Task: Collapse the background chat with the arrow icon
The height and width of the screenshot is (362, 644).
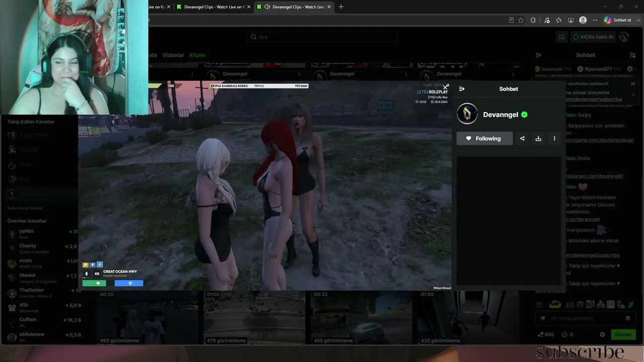Action: (538, 55)
